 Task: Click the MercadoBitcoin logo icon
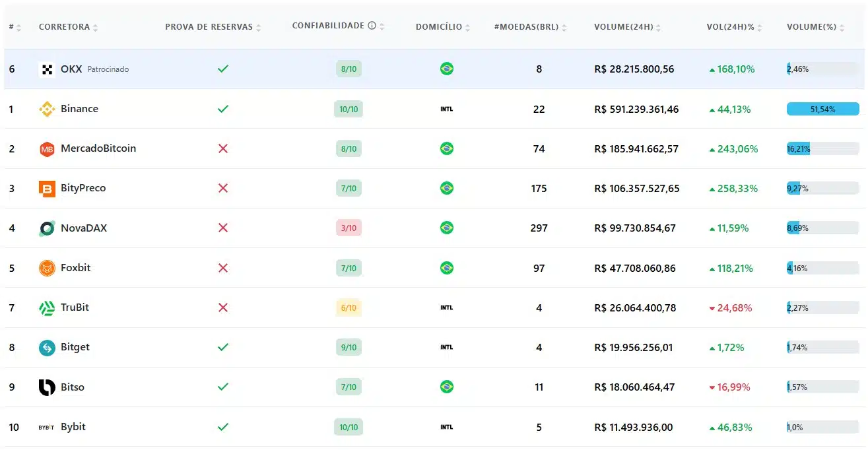(x=47, y=149)
